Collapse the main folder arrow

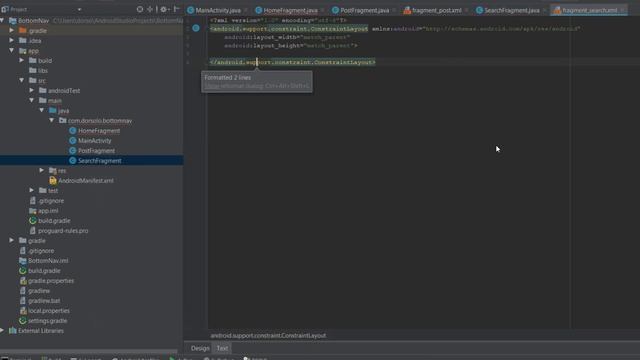(32, 100)
